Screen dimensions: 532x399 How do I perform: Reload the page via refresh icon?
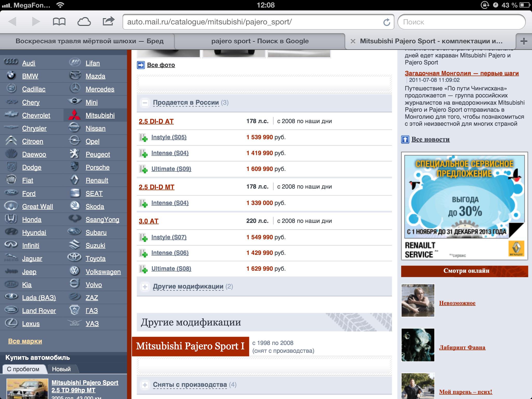(x=387, y=22)
